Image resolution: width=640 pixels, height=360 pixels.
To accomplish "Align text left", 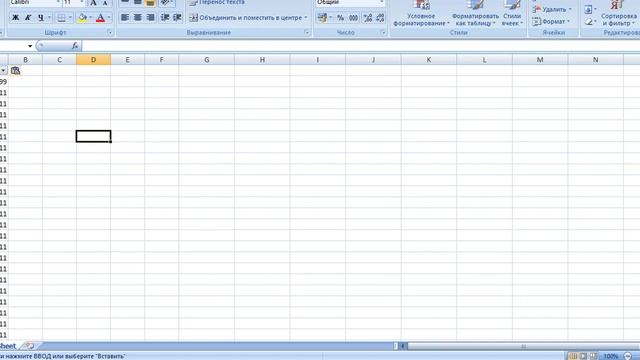I will [x=125, y=18].
